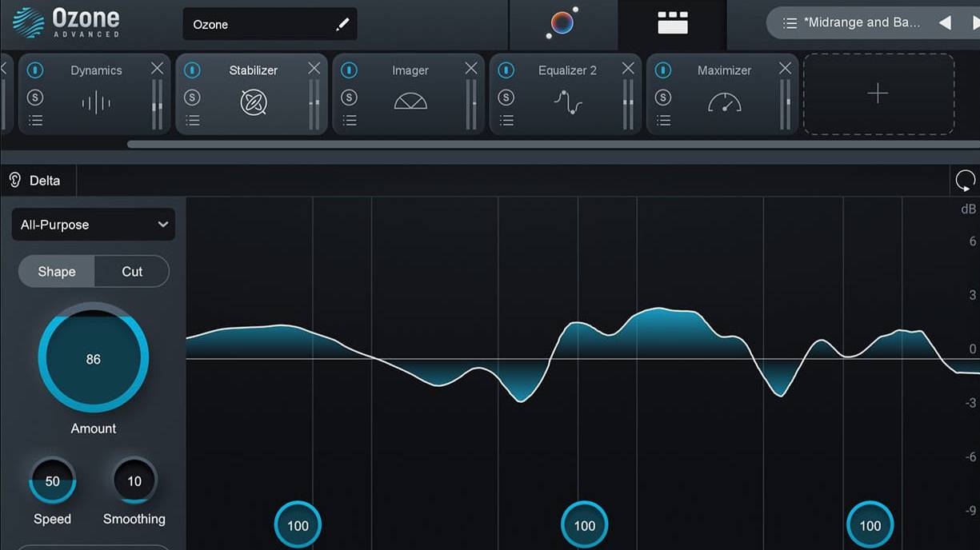The image size is (980, 550).
Task: Click the Dynamics module gain fader
Action: pyautogui.click(x=158, y=105)
